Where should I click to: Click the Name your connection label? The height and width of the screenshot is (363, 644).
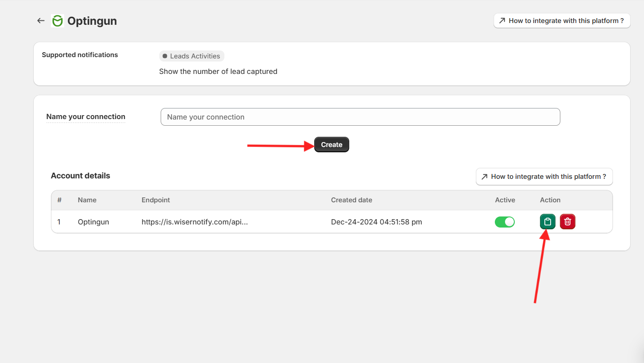[x=86, y=117]
